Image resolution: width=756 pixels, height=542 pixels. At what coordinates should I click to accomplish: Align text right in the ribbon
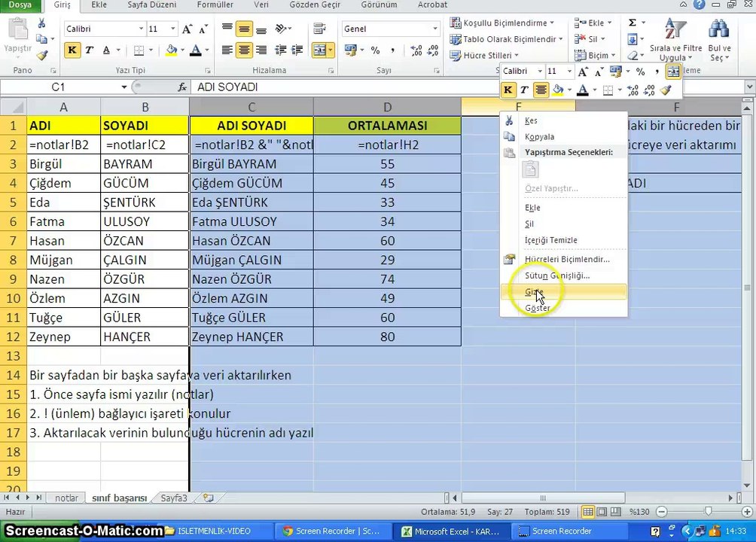pyautogui.click(x=261, y=50)
